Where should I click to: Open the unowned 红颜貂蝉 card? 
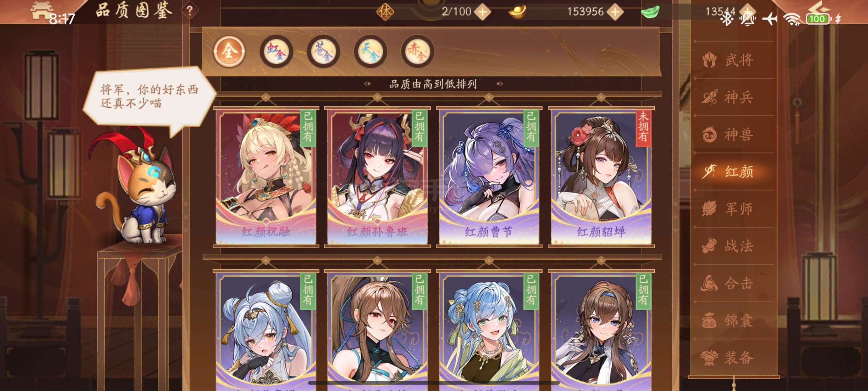[601, 176]
